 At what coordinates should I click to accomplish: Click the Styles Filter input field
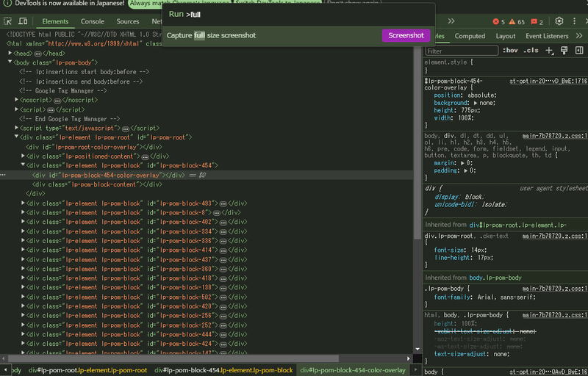462,51
